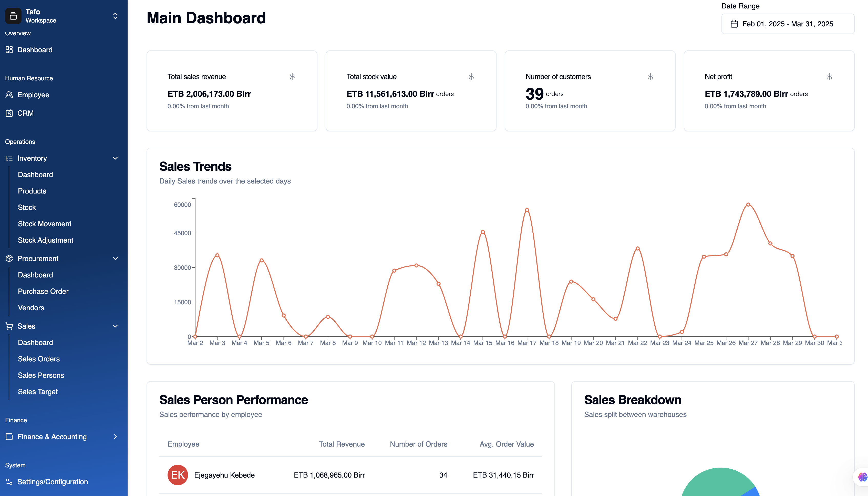Open the workspace switcher chevrons
Image resolution: width=868 pixels, height=496 pixels.
point(115,16)
